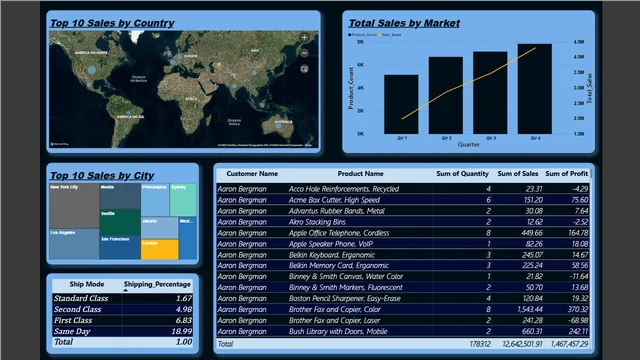Viewport: 640px width, 360px height.
Task: Select the Second Class row
Action: tap(122, 309)
